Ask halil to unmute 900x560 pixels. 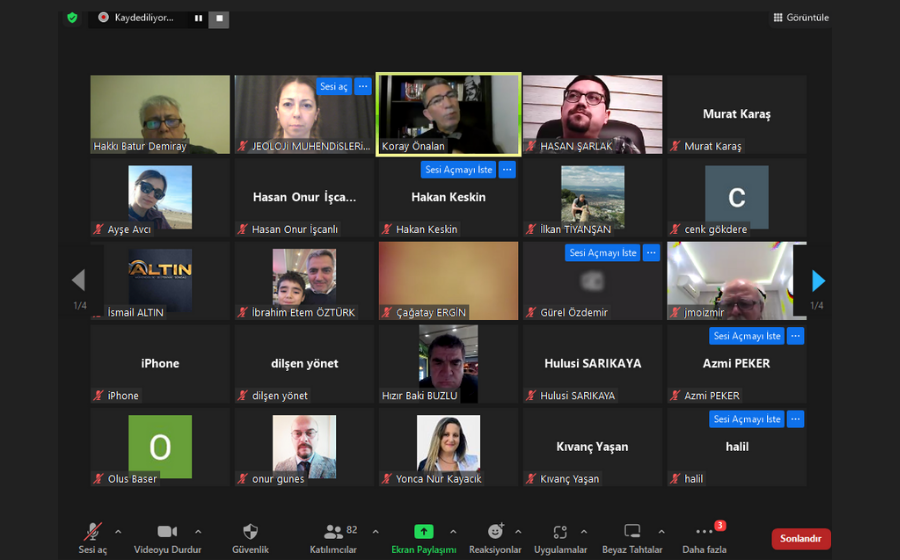coord(747,419)
